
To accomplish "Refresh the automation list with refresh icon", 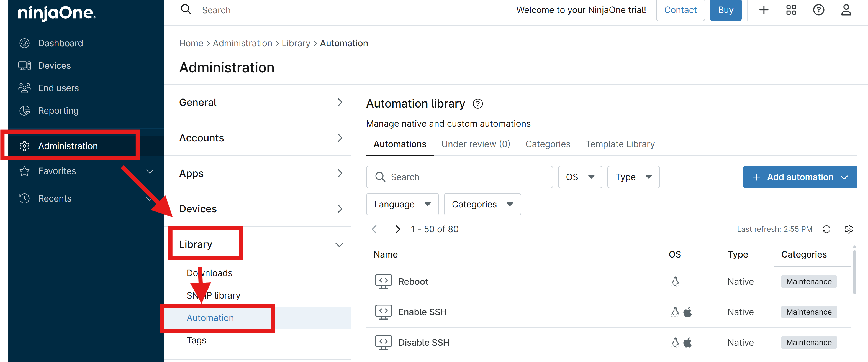I will click(826, 230).
